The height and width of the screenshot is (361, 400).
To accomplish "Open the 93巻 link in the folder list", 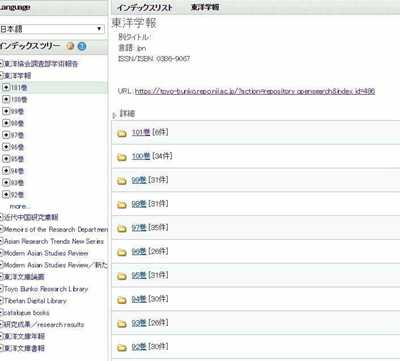I will 139,323.
